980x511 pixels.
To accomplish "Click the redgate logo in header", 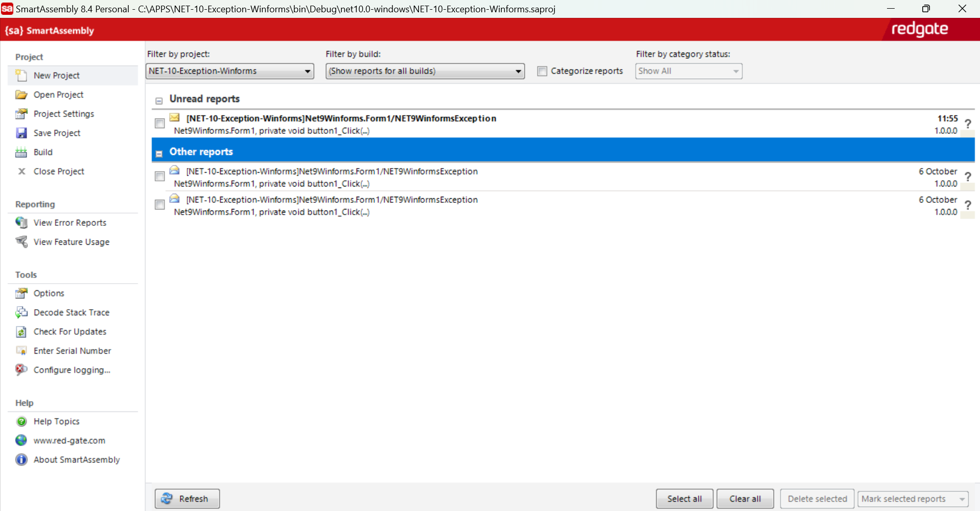I will coord(920,30).
